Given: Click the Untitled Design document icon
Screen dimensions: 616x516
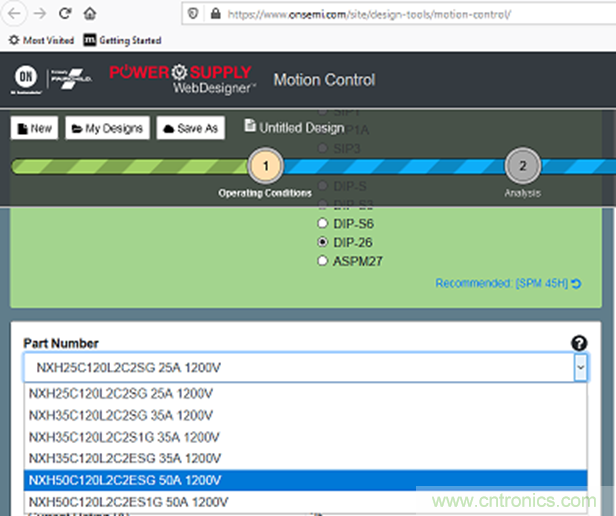Looking at the screenshot, I should coord(250,127).
